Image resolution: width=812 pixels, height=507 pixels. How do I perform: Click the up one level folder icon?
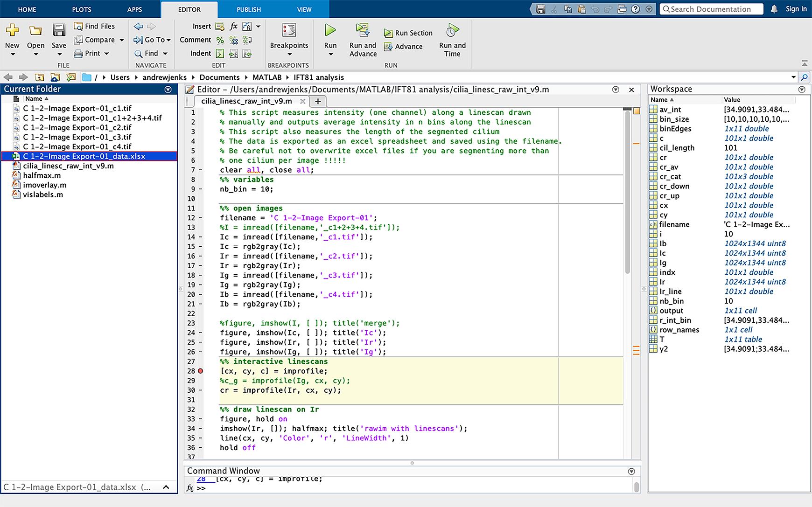click(40, 77)
